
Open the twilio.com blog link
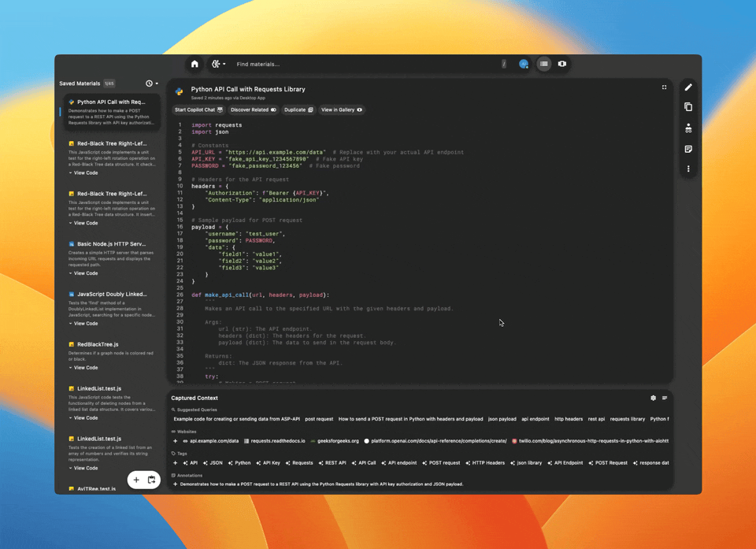[x=590, y=441]
